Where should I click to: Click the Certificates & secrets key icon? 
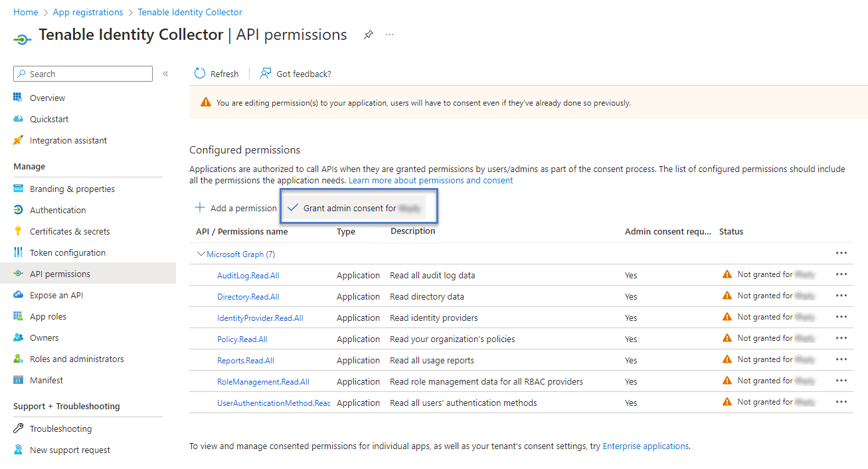click(18, 231)
